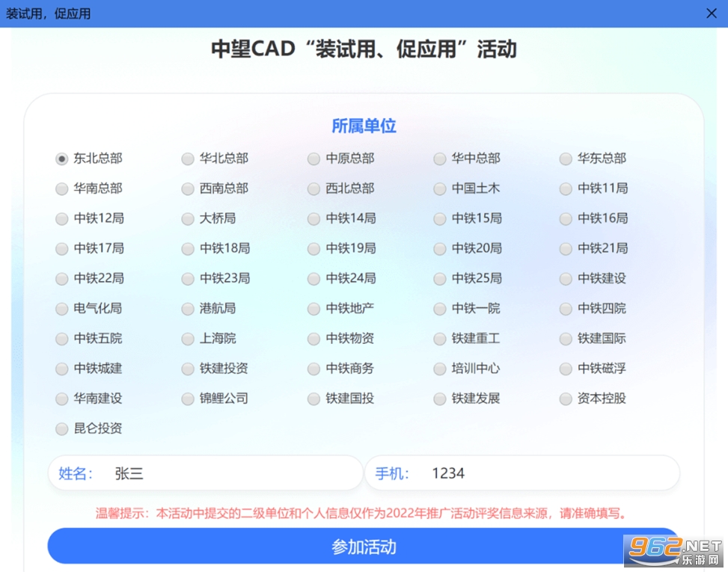Select 铁建投资 radio button
The height and width of the screenshot is (572, 728).
[188, 369]
